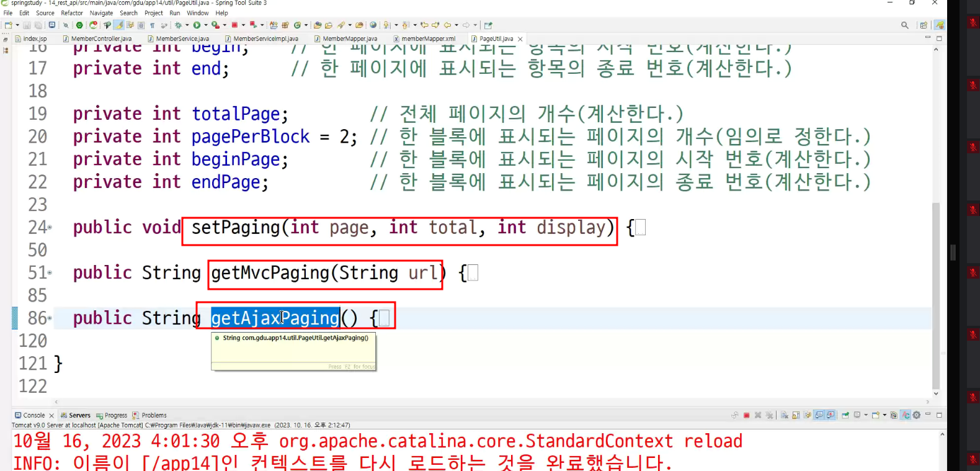
Task: Terminate server with console red stop icon
Action: (x=746, y=415)
